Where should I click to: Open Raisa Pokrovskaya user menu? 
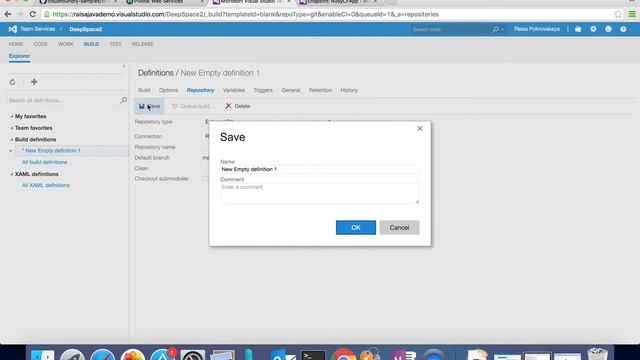[x=537, y=29]
